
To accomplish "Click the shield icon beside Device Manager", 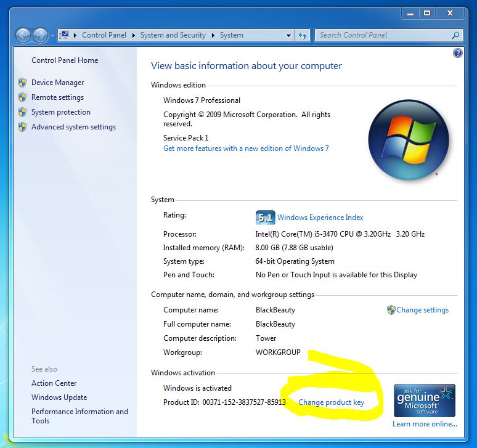I will (x=22, y=83).
